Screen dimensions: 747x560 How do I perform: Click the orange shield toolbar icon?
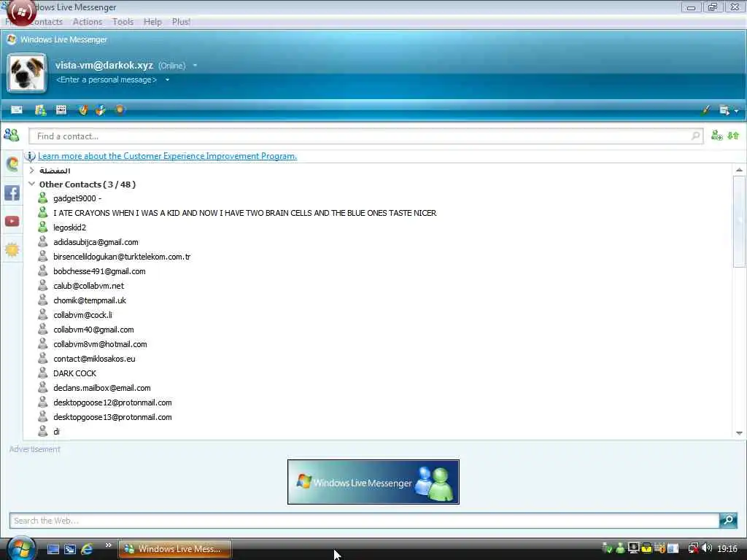click(x=83, y=110)
